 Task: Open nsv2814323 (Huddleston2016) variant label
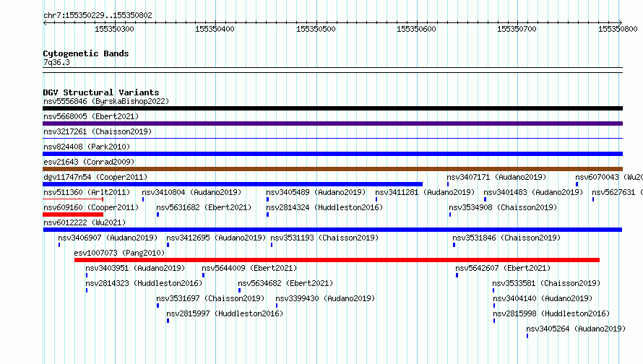pos(144,283)
